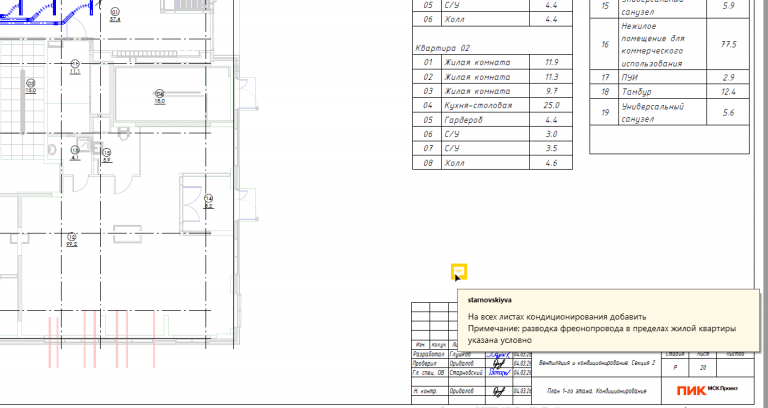Select 'Холл' in row 08
The image size is (768, 408).
click(454, 163)
